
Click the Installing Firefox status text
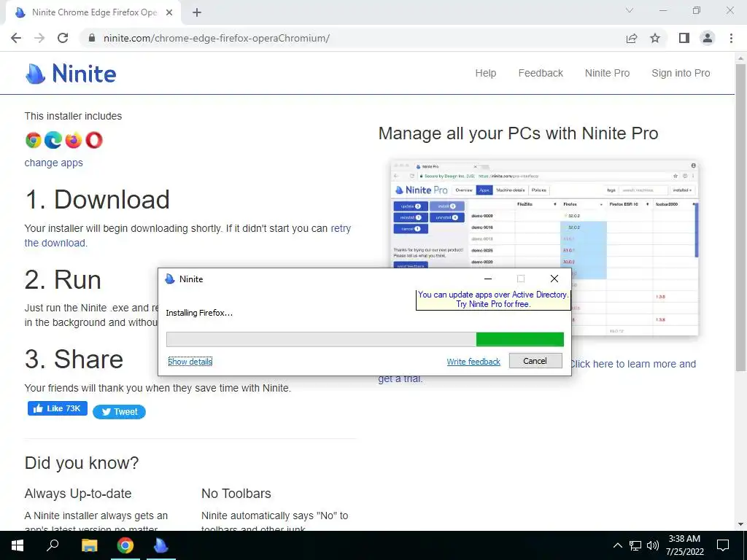tap(199, 314)
